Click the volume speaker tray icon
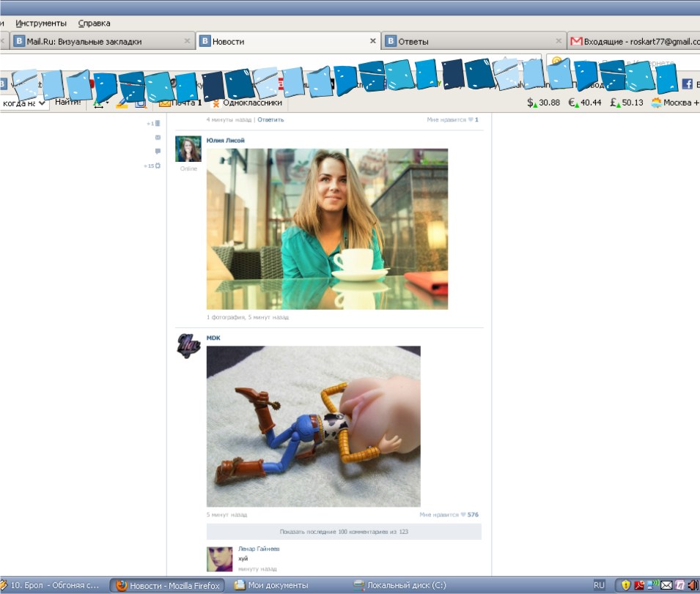The height and width of the screenshot is (594, 700). (x=693, y=585)
